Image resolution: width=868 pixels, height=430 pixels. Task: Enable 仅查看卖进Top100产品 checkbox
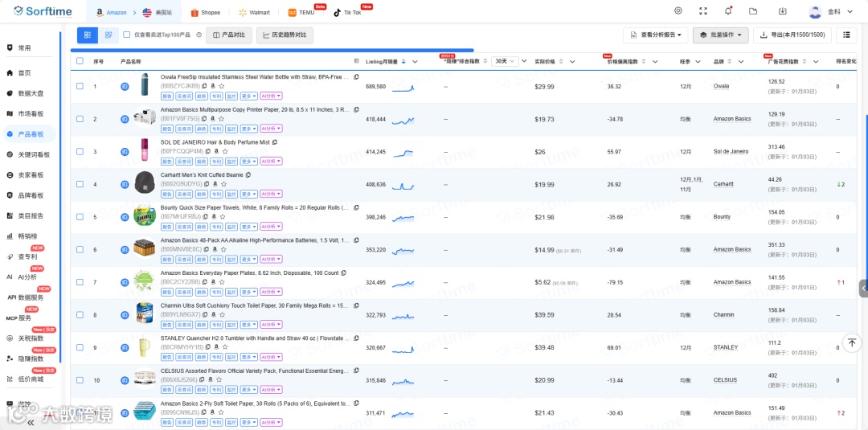[126, 35]
